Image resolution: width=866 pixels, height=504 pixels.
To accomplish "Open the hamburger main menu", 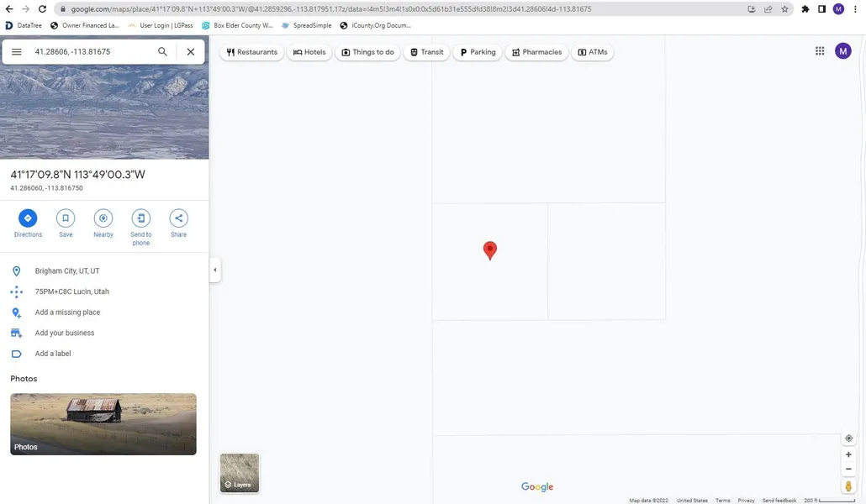I will 17,51.
